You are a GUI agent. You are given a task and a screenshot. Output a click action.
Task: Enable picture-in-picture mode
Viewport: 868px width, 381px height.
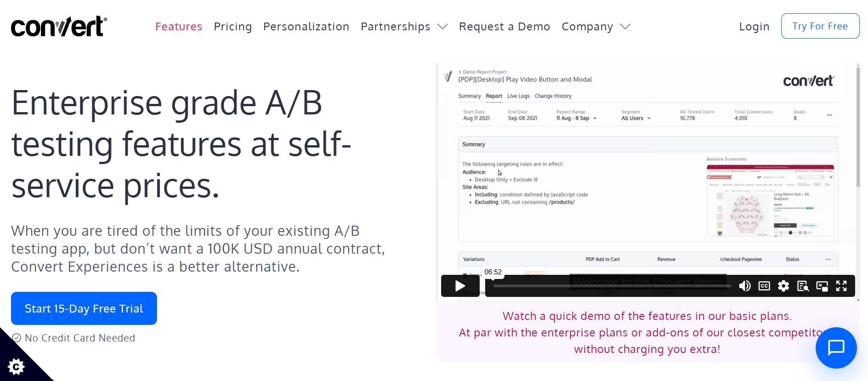(x=822, y=286)
